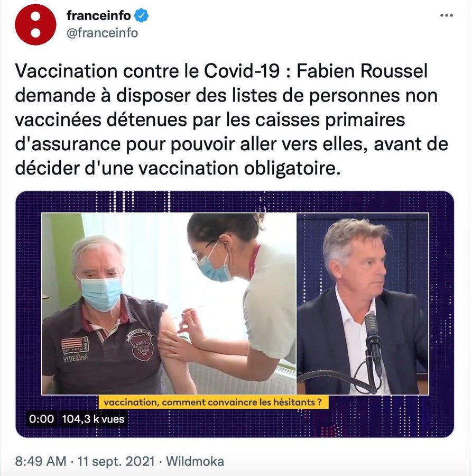This screenshot has height=476, width=472.
Task: Click the words "Vaccination contre le Covid-19"
Action: tap(147, 71)
